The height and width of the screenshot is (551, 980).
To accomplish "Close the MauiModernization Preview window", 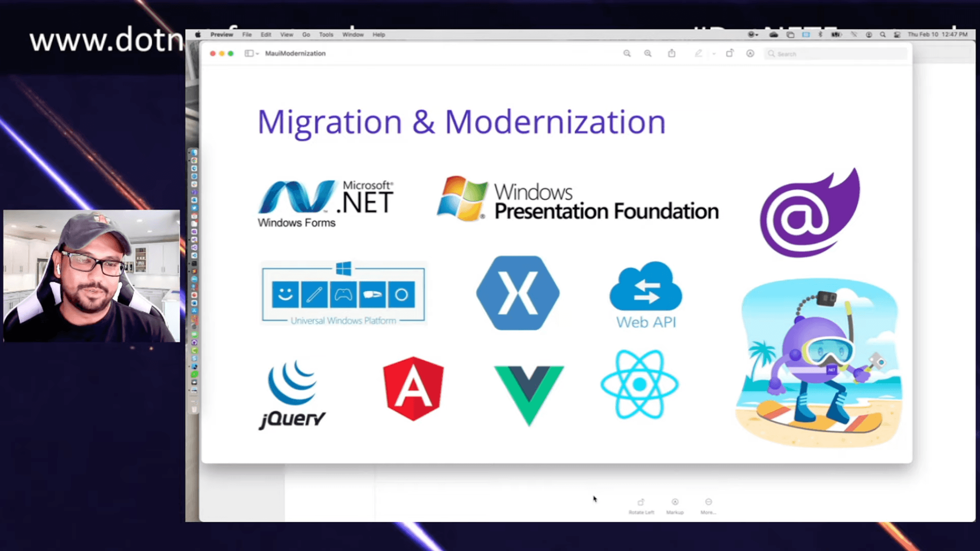I will click(x=213, y=54).
